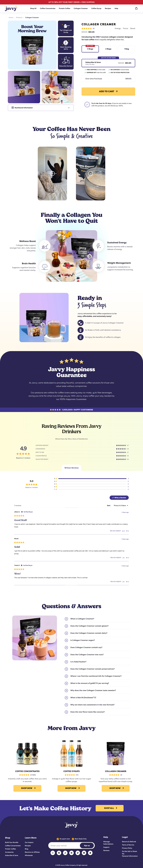This screenshot has height=868, width=143.
Task: Open Coffee Syrup menu item
Action: (x=96, y=8)
